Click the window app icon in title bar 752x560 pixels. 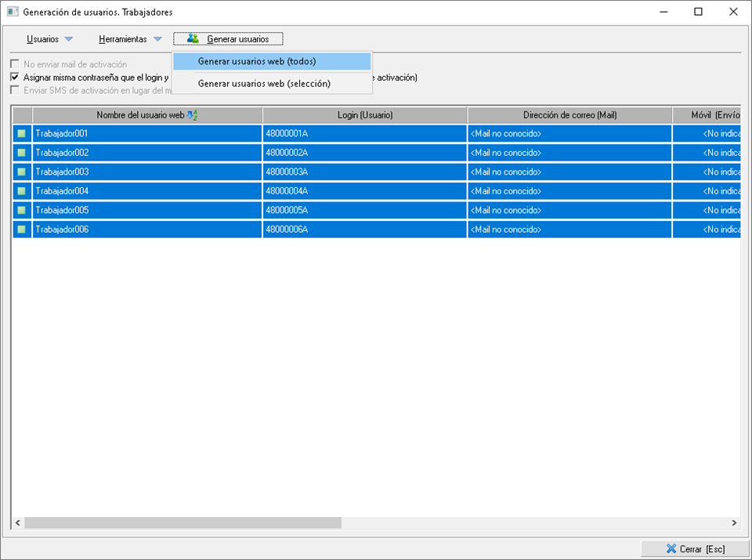[x=12, y=12]
